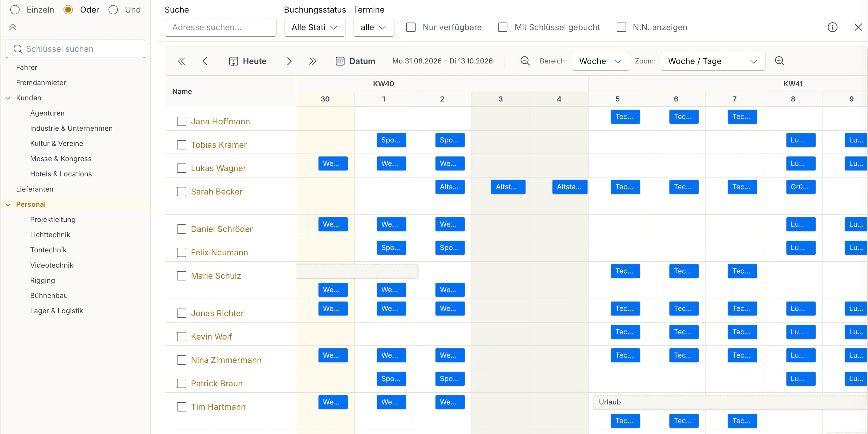Open Lukas Wagner's name link

(218, 168)
